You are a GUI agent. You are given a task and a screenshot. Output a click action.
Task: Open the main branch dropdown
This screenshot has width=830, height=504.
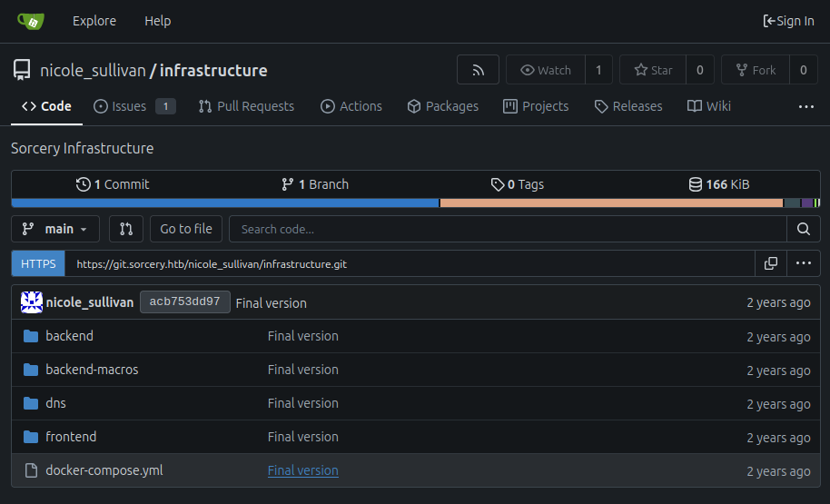[55, 229]
